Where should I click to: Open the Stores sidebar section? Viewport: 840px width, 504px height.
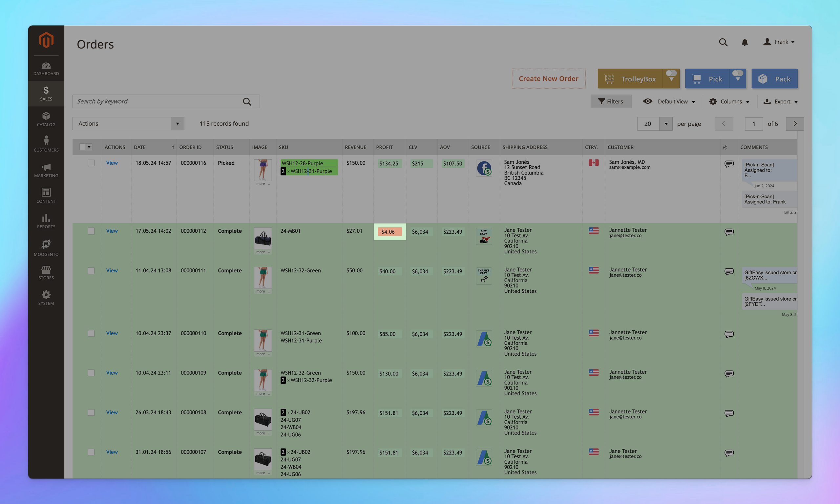[46, 273]
